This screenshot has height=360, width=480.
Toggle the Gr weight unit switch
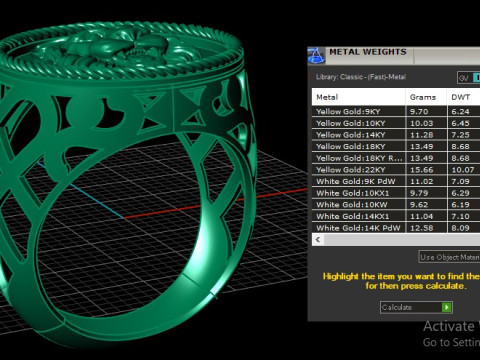pos(469,78)
